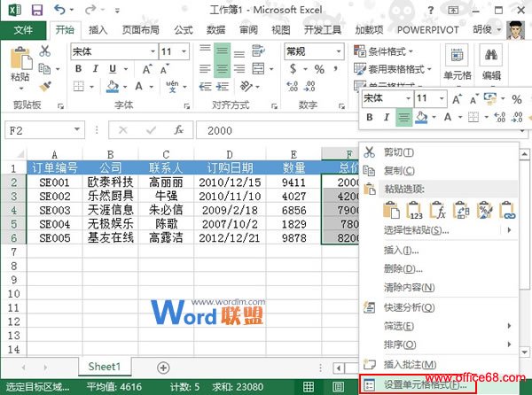Image resolution: width=532 pixels, height=395 pixels.
Task: Click Normal view icon in status bar
Action: tap(309, 386)
